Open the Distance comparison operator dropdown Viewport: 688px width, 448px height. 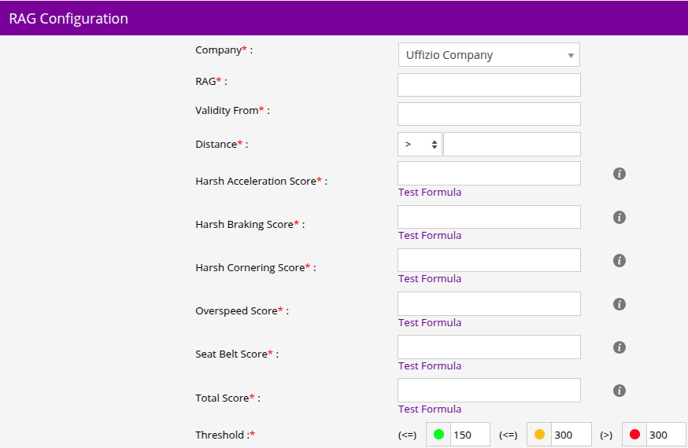click(419, 144)
